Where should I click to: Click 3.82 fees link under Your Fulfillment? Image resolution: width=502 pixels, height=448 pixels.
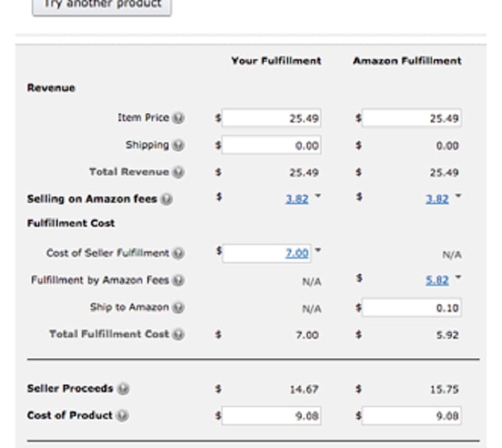tap(297, 199)
